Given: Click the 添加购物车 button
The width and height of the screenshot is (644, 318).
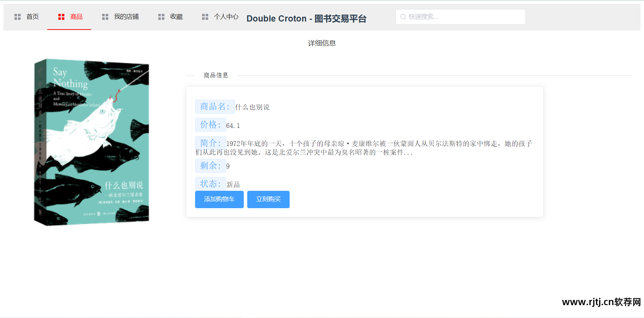Looking at the screenshot, I should coord(219,199).
